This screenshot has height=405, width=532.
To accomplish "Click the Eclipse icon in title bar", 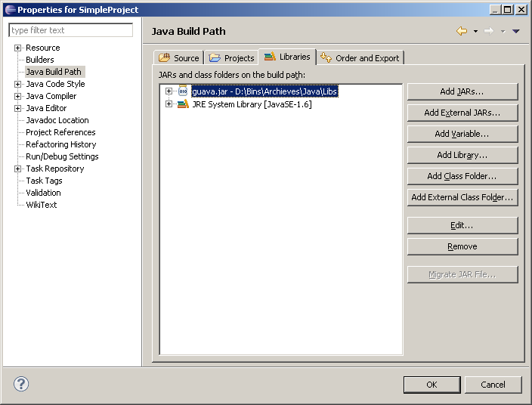I will tap(10, 10).
